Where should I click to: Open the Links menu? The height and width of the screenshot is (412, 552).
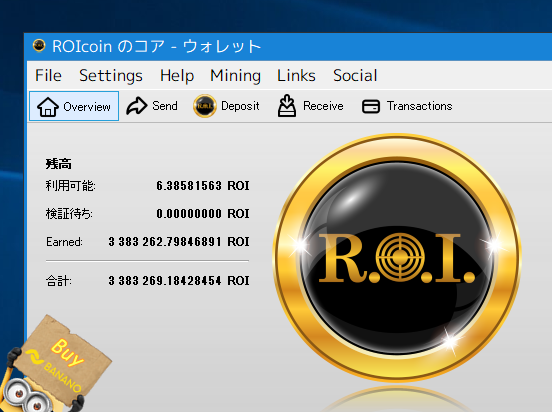coord(296,75)
